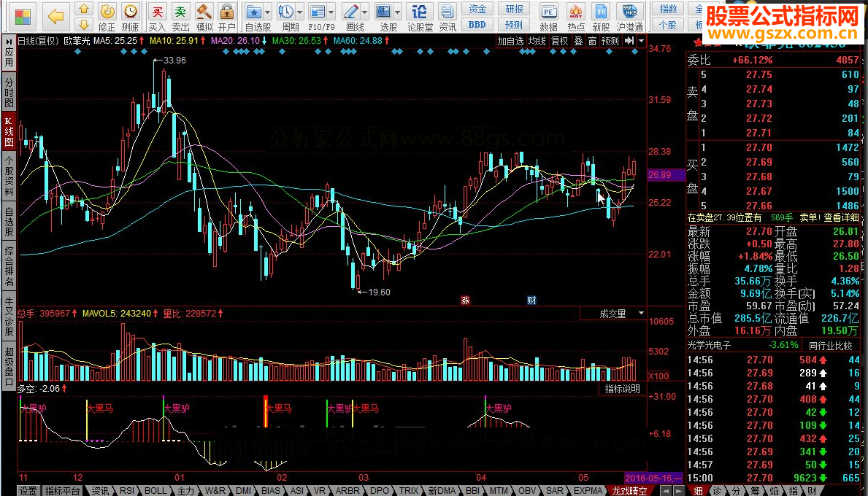Toggle 均线 moving averages display
The image size is (868, 496).
coord(537,41)
